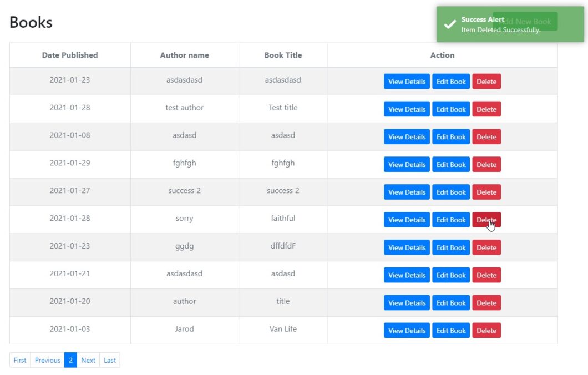The width and height of the screenshot is (588, 375).
Task: Select page 2 in pagination
Action: click(x=70, y=361)
